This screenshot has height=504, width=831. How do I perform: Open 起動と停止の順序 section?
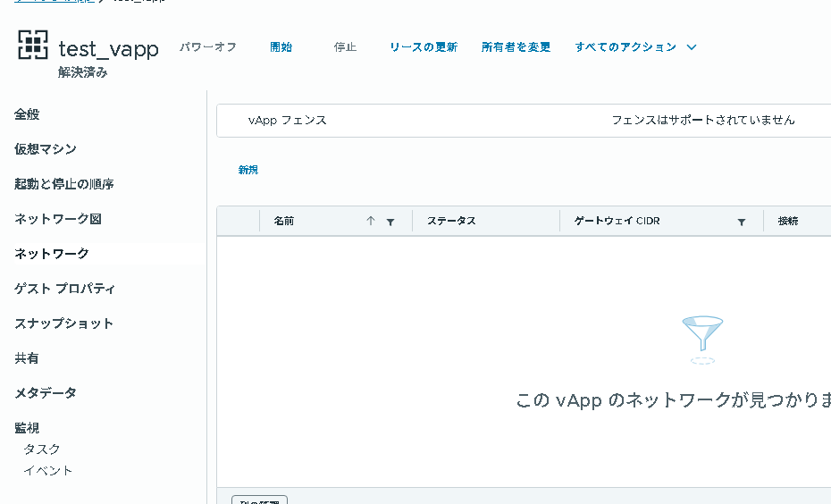click(x=64, y=184)
